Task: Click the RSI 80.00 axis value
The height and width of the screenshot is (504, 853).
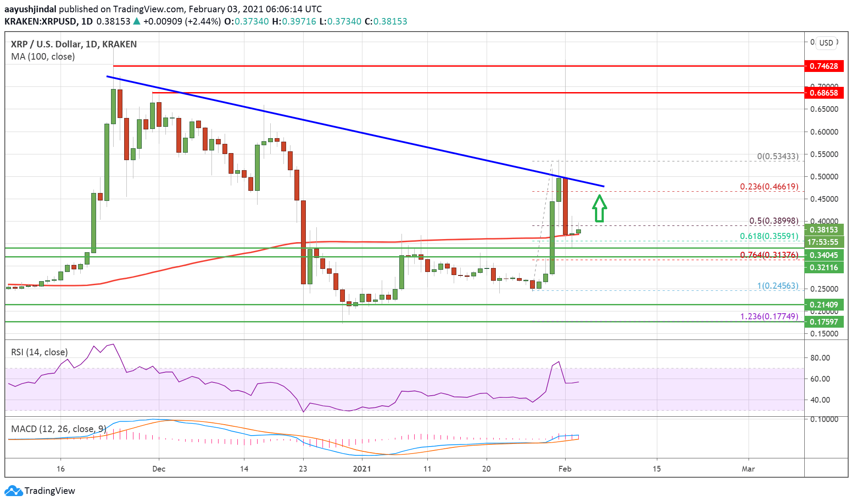Action: point(820,357)
